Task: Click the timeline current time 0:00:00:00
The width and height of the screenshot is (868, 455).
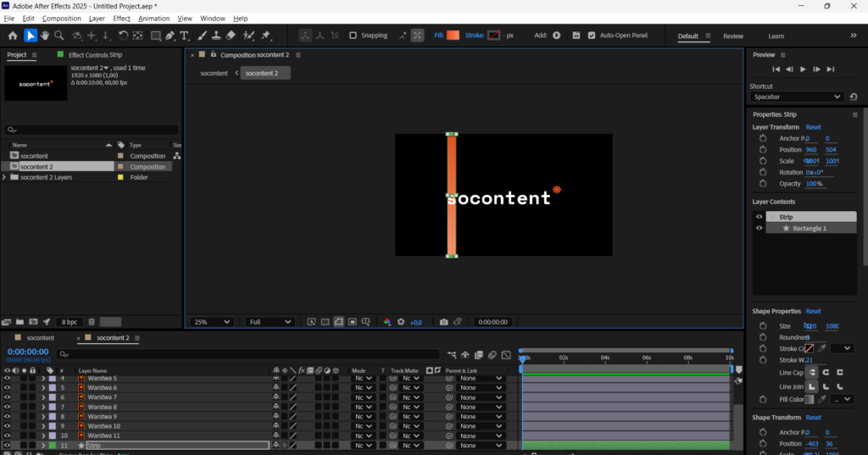Action: click(x=28, y=352)
